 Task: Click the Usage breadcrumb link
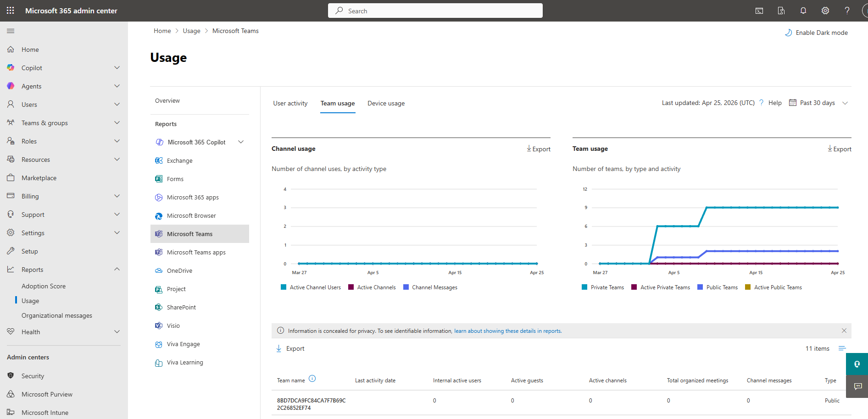[x=191, y=31]
